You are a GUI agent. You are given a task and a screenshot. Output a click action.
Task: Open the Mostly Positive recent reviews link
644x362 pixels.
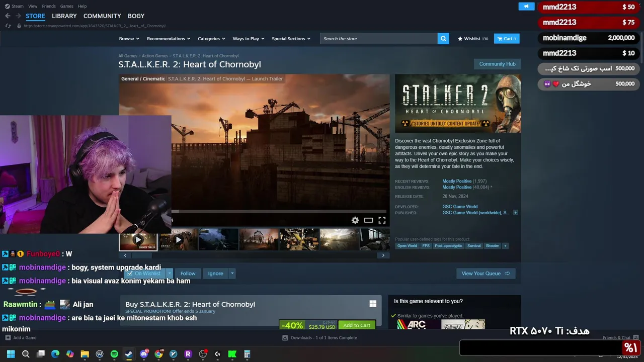457,181
